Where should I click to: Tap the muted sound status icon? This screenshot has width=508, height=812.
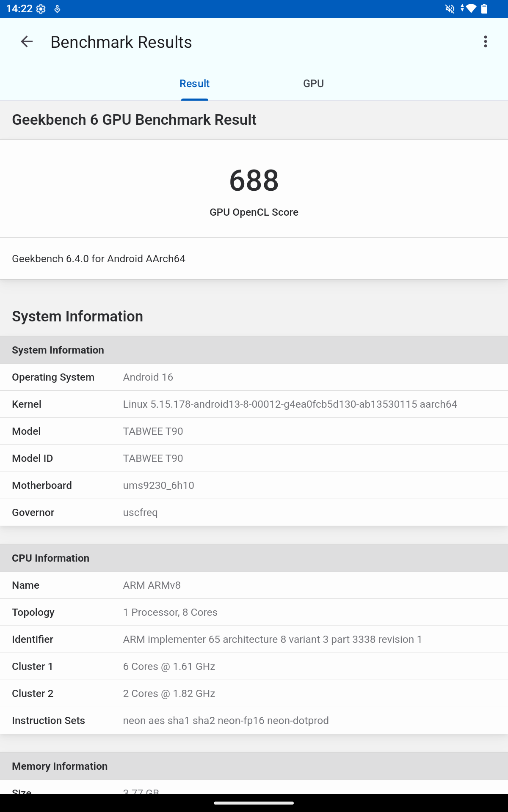450,9
